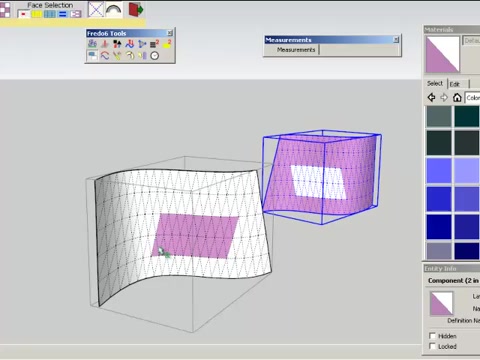The width and height of the screenshot is (480, 360).
Task: Click the yellow blob icon in Fredo6 Tools
Action: (167, 44)
